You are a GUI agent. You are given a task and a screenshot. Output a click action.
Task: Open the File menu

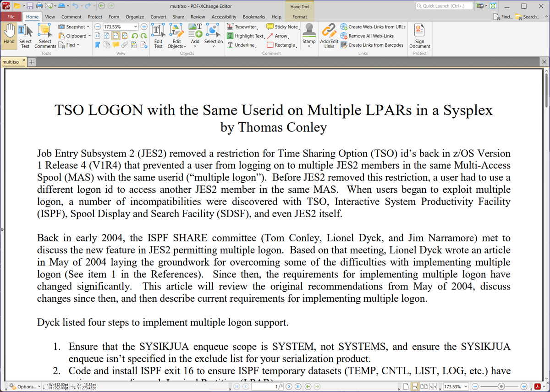(x=11, y=17)
